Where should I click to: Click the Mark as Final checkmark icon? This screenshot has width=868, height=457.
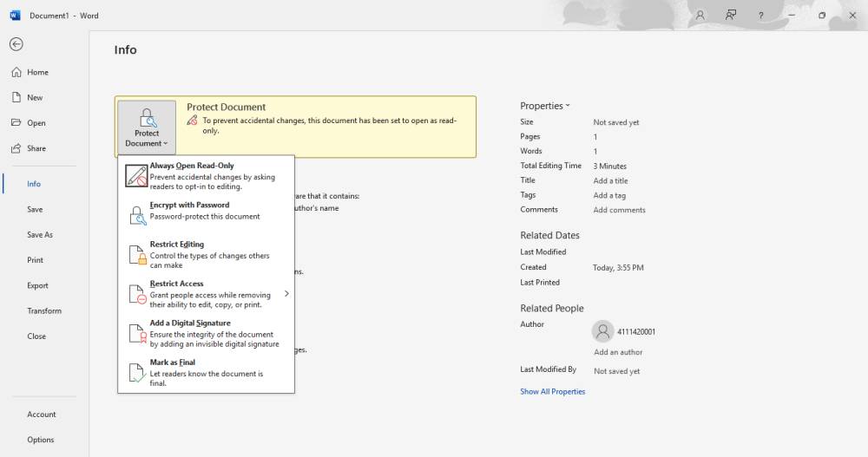click(137, 373)
